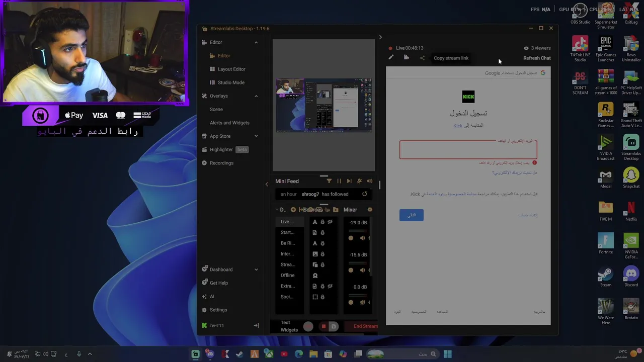Replay the shroog7 follow alert
Image resolution: width=644 pixels, height=362 pixels.
tap(364, 194)
